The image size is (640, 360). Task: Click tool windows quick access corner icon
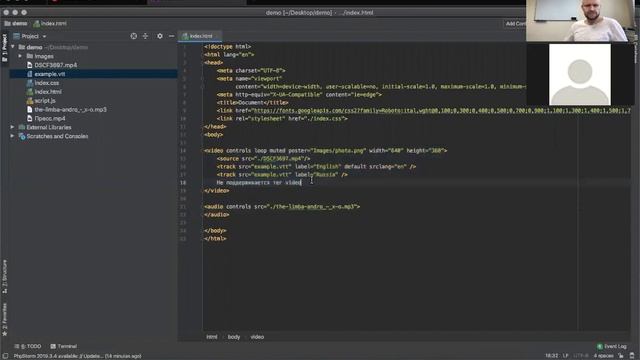[6, 356]
